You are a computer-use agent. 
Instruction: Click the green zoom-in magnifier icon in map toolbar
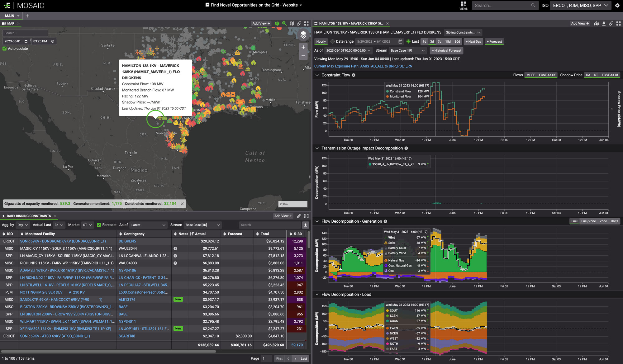coord(284,23)
